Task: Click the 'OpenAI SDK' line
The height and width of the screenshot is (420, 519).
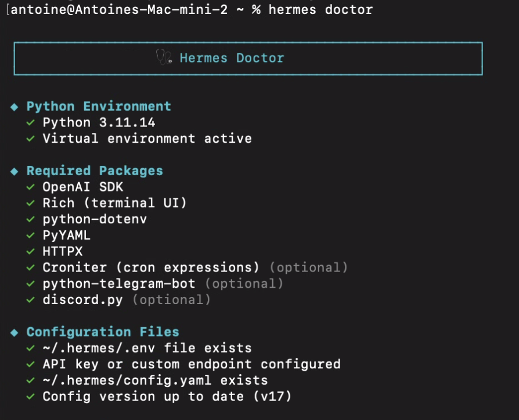Action: [83, 187]
